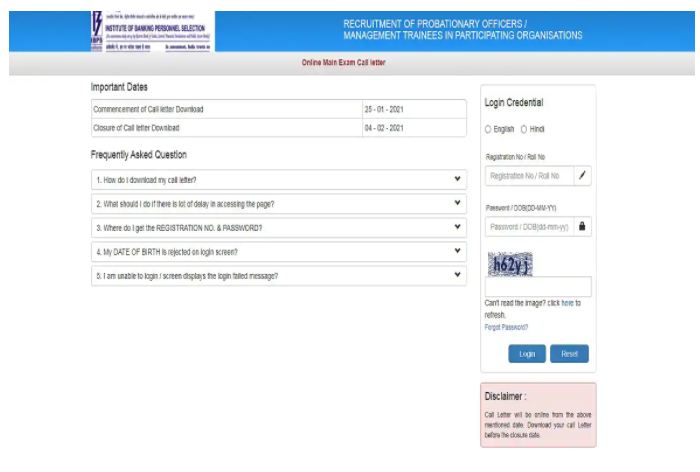Click chevron arrow on first FAQ row
The image size is (700, 472).
click(x=457, y=180)
